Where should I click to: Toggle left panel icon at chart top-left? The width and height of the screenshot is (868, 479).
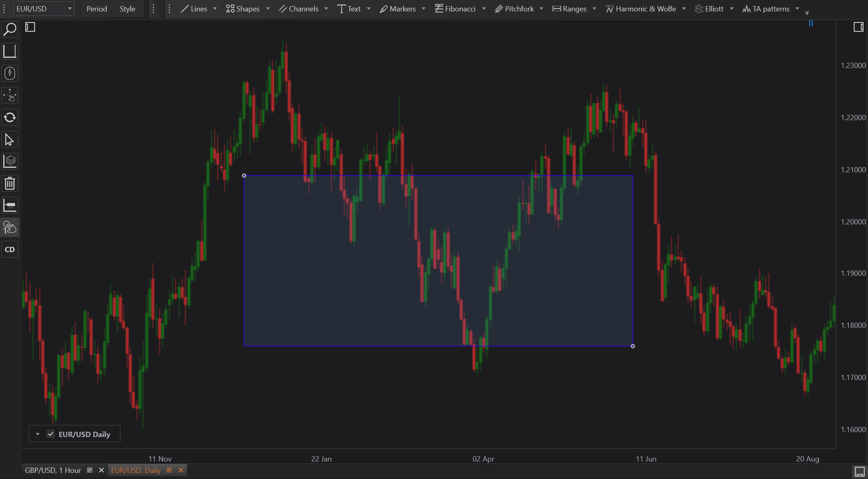[30, 27]
